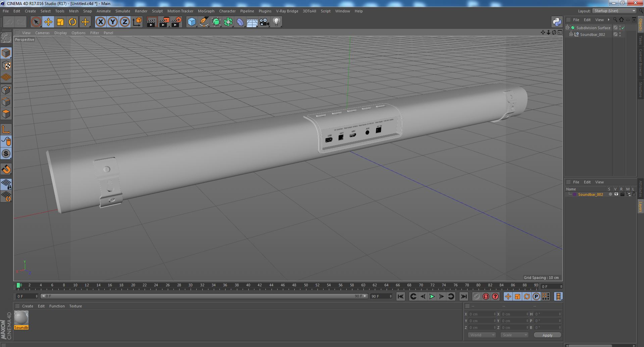Click the X position 0 cm field
Viewport: 644px width, 347px height.
coord(482,314)
